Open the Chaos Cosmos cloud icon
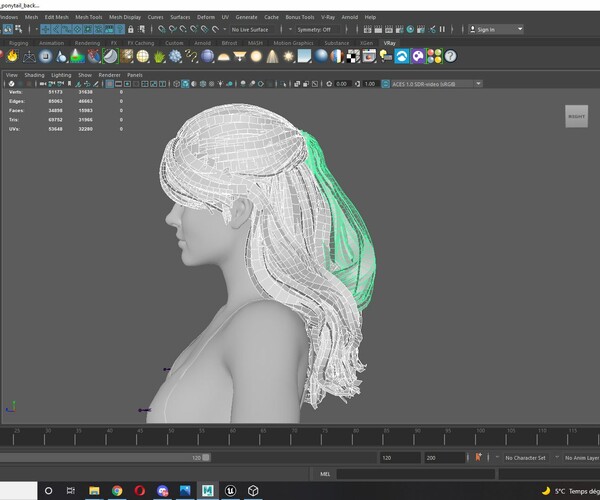 (402, 56)
